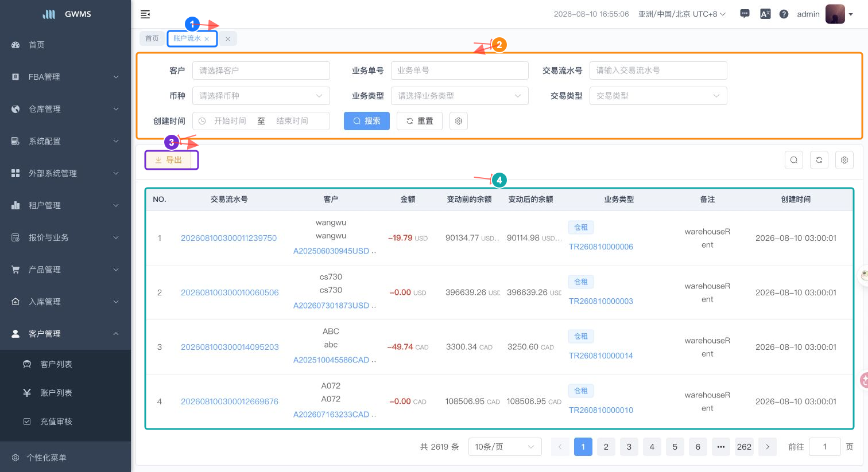The image size is (868, 472).
Task: Expand the 报价与业务 sidebar menu
Action: click(65, 237)
